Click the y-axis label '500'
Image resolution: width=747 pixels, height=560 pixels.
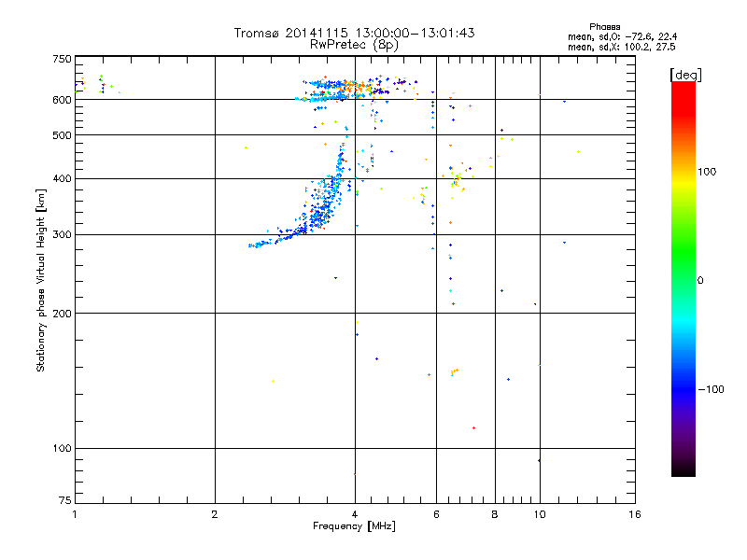point(62,135)
